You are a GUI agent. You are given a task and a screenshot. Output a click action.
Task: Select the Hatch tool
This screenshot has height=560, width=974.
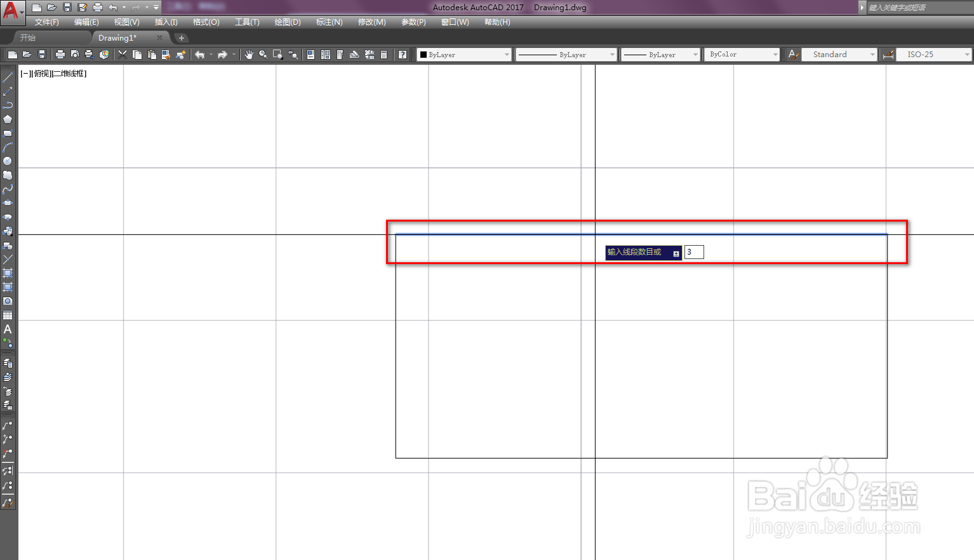pyautogui.click(x=8, y=273)
